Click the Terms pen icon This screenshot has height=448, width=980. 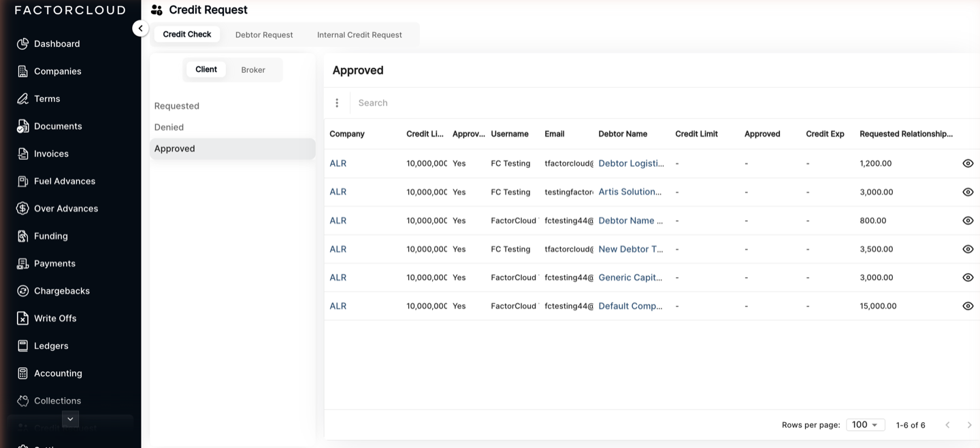[x=22, y=99]
